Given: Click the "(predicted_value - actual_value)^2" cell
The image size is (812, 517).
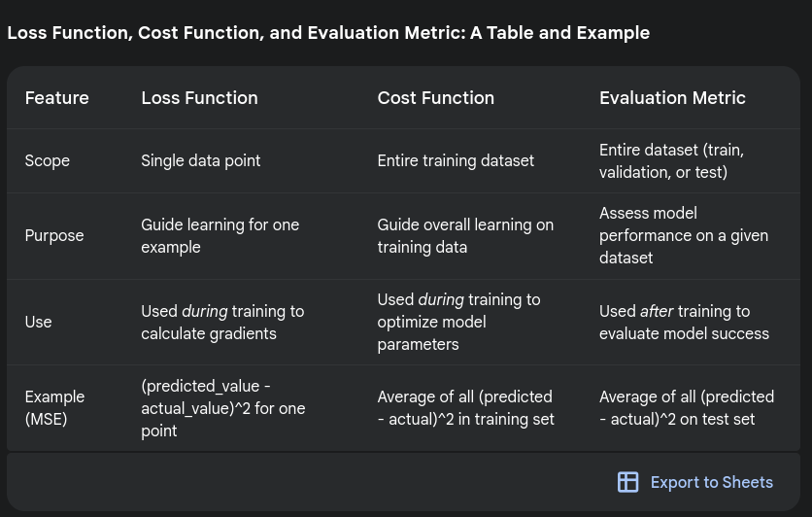Looking at the screenshot, I should 222,408.
